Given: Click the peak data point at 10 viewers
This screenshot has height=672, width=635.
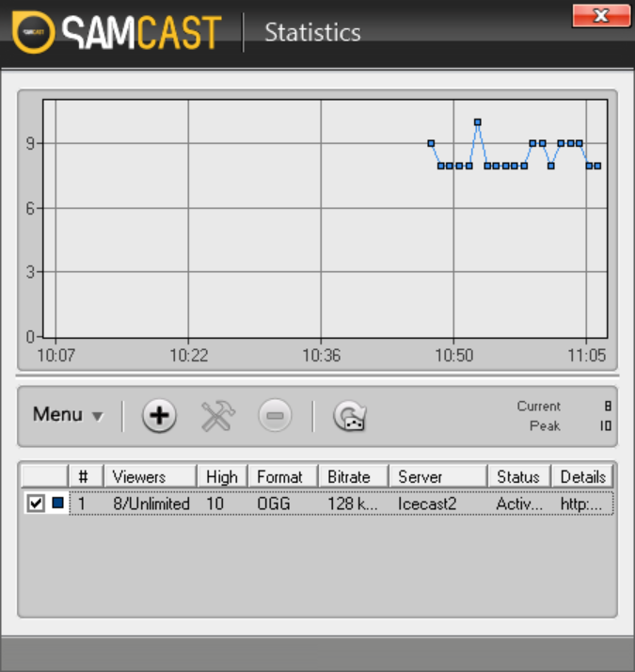Looking at the screenshot, I should click(x=478, y=122).
